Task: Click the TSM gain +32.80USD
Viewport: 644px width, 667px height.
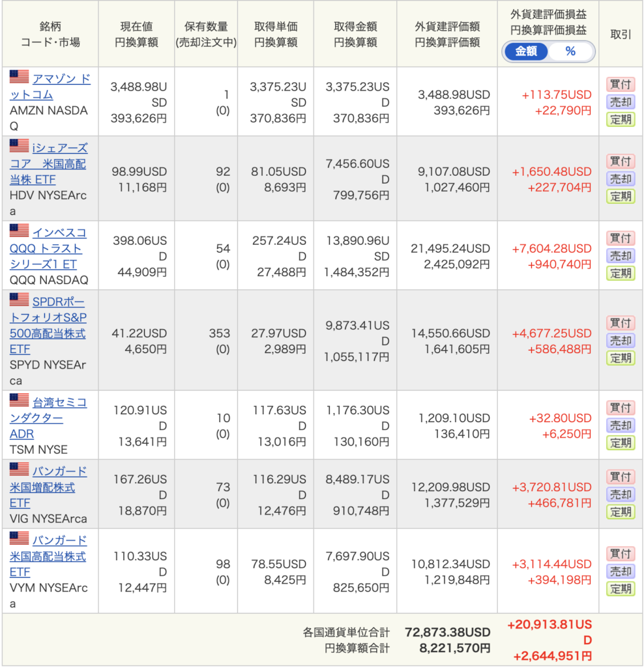Action: [560, 418]
